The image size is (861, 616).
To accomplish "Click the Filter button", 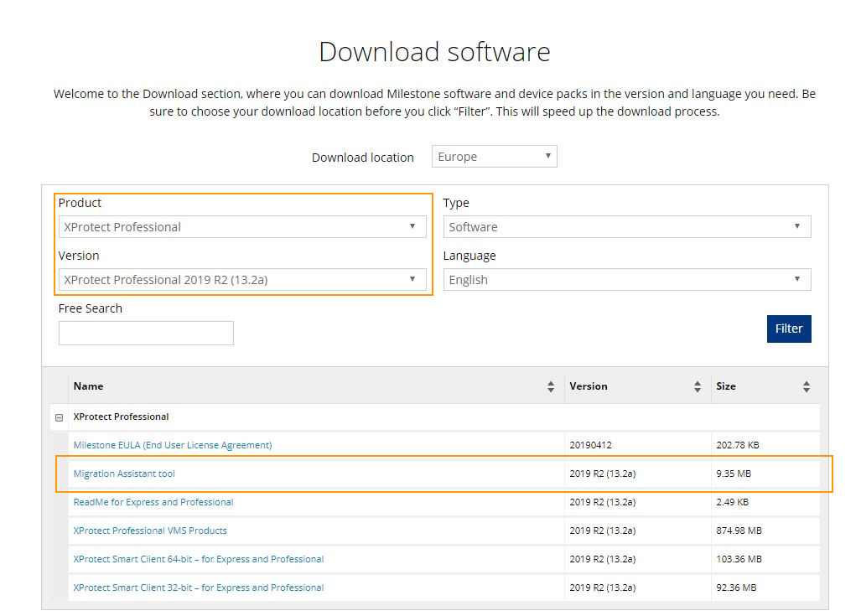I will click(788, 329).
